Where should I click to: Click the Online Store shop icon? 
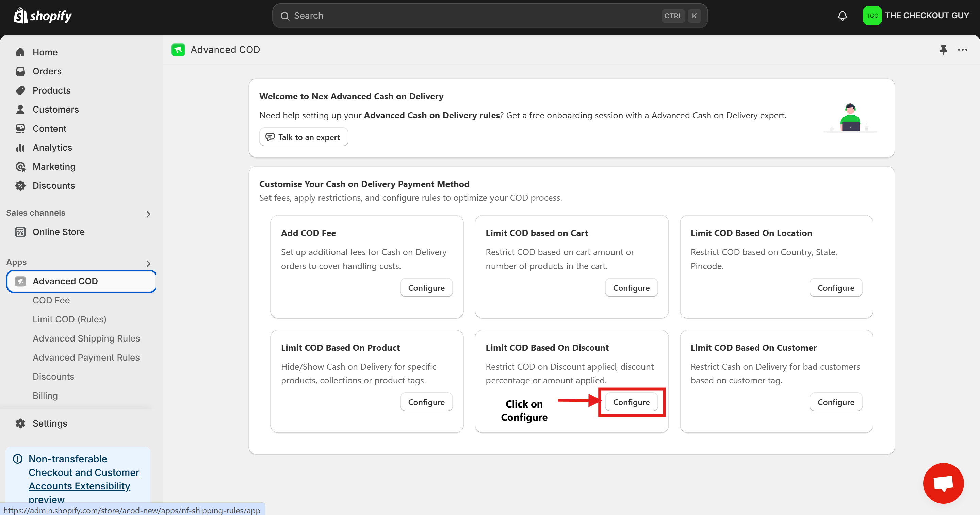point(20,232)
